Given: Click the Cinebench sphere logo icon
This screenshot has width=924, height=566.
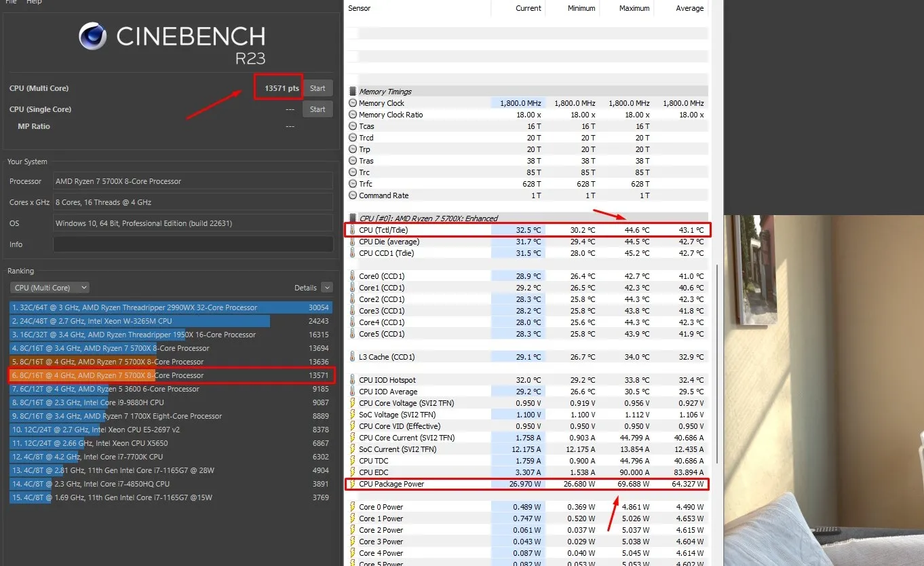Looking at the screenshot, I should (92, 37).
